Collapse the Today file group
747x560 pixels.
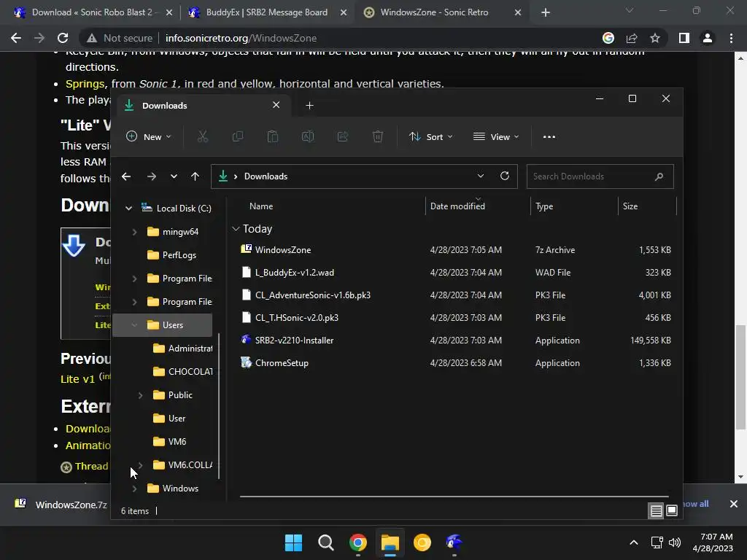[236, 229]
